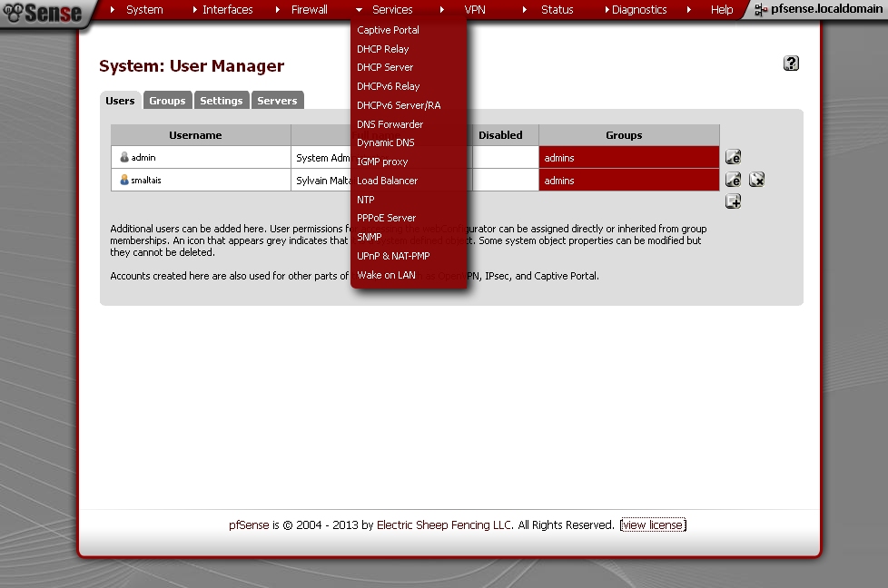Click the smaltais user avatar icon

point(124,181)
